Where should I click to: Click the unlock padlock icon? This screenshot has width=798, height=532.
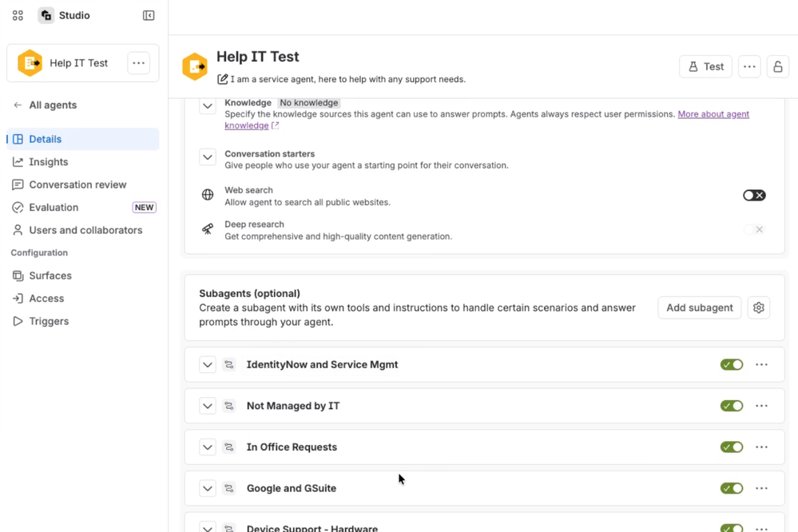click(x=778, y=66)
